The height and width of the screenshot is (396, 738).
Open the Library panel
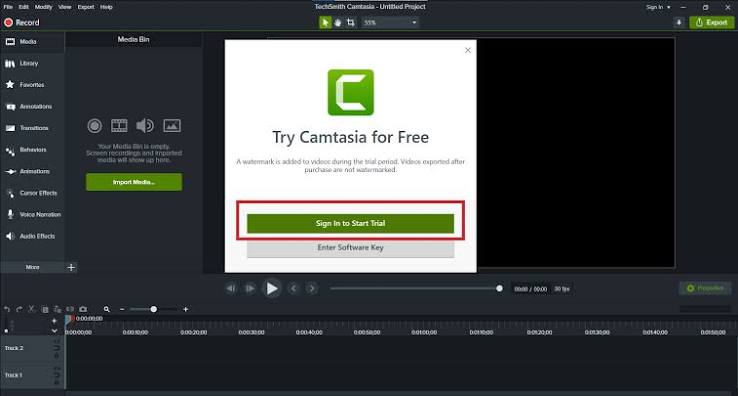(x=32, y=64)
